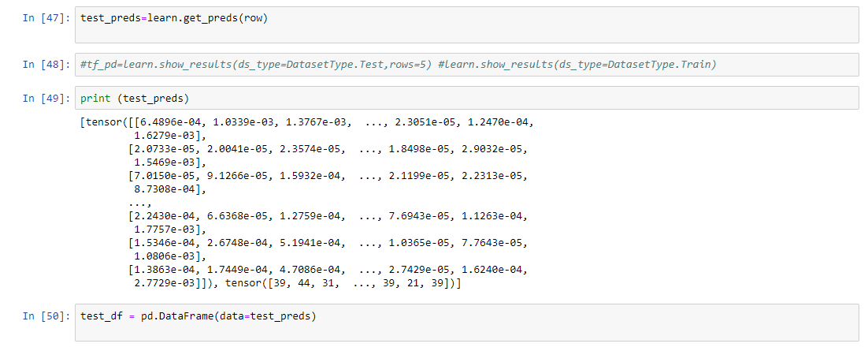Viewport: 868px width, 351px height.
Task: Click the In [47] prompt label
Action: point(46,17)
